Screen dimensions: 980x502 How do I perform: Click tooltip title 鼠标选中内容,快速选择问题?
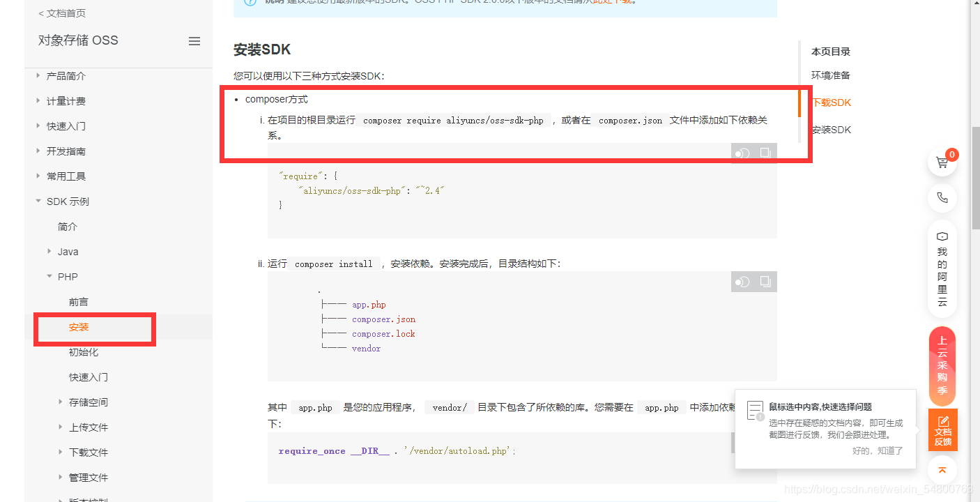pyautogui.click(x=820, y=407)
